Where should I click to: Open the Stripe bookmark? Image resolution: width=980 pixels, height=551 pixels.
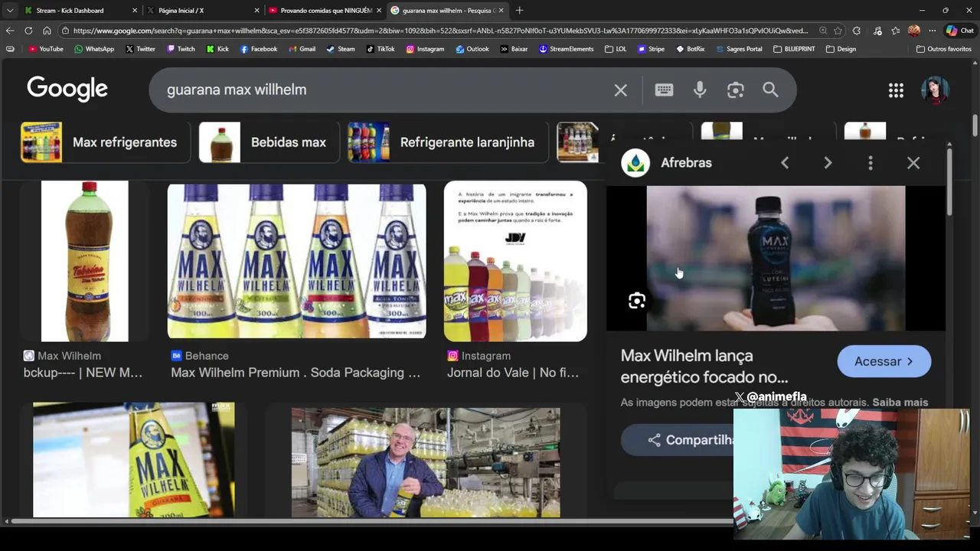[x=652, y=49]
